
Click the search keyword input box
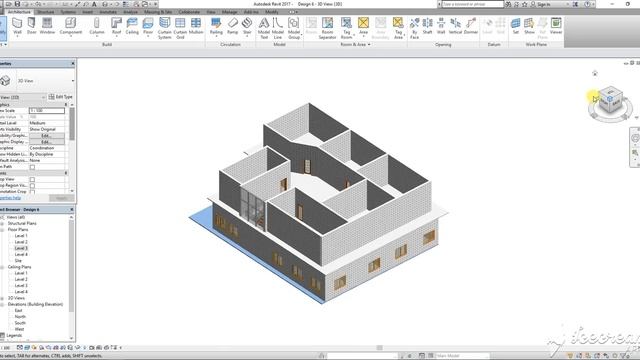(473, 4)
